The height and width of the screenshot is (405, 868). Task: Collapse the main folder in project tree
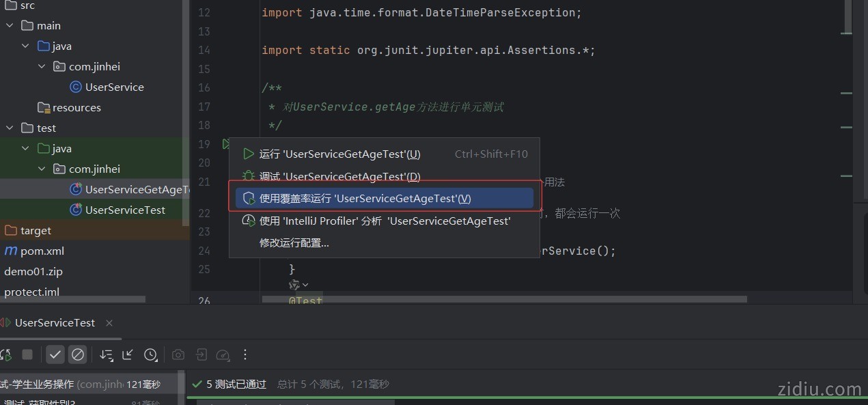point(10,26)
